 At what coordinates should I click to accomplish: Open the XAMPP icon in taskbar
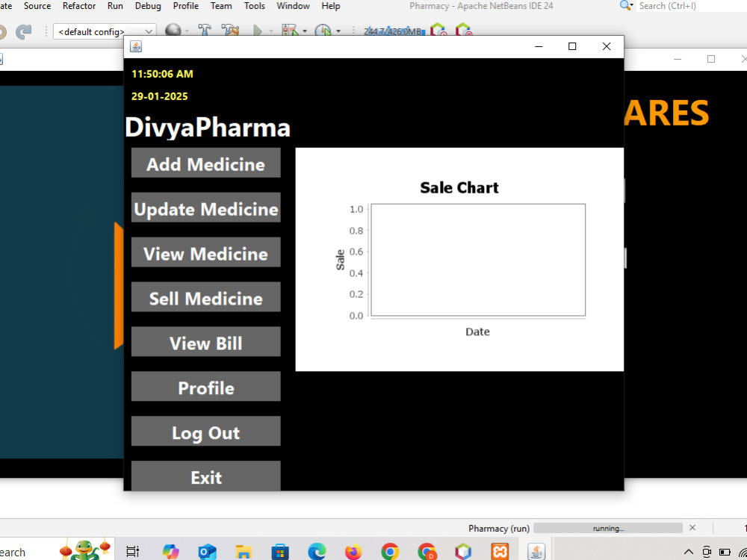pyautogui.click(x=500, y=552)
